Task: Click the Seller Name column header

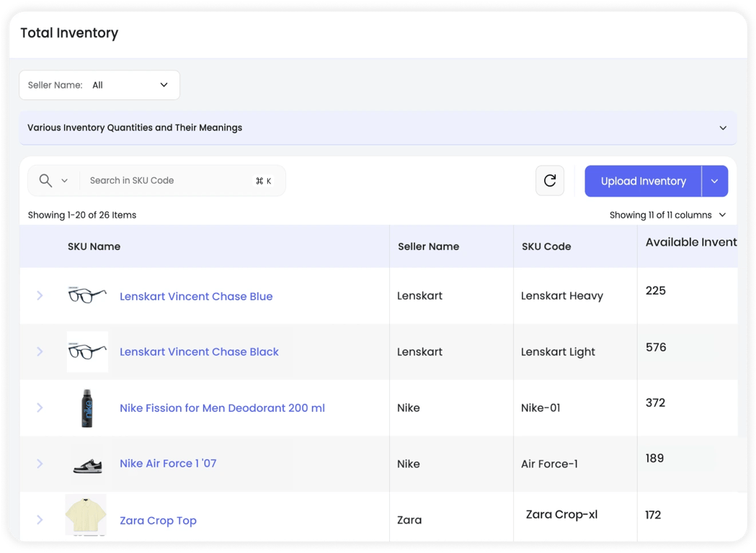Action: (428, 247)
